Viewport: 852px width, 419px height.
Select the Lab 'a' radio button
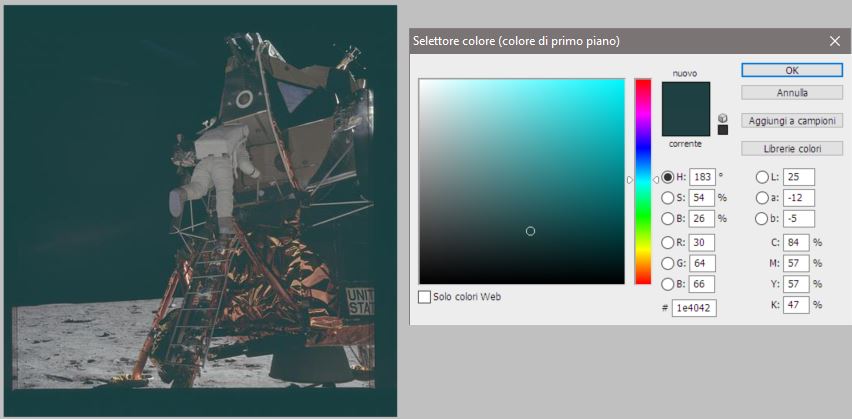pyautogui.click(x=762, y=198)
